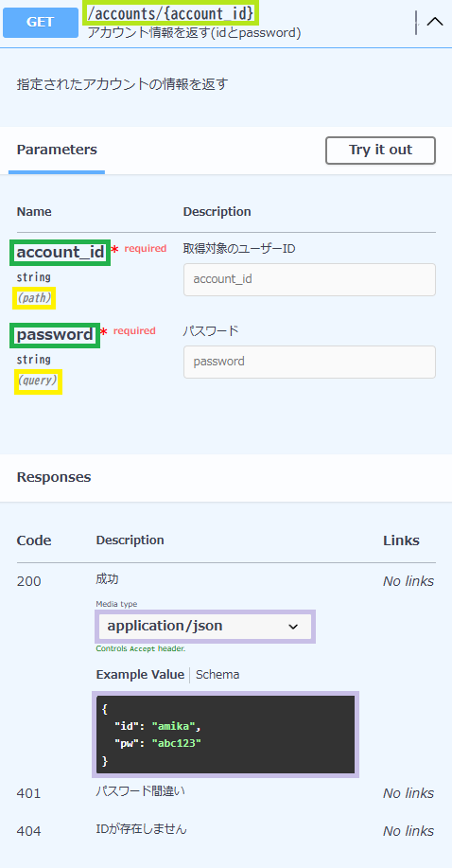Collapse the operation with the up chevron

point(435,22)
